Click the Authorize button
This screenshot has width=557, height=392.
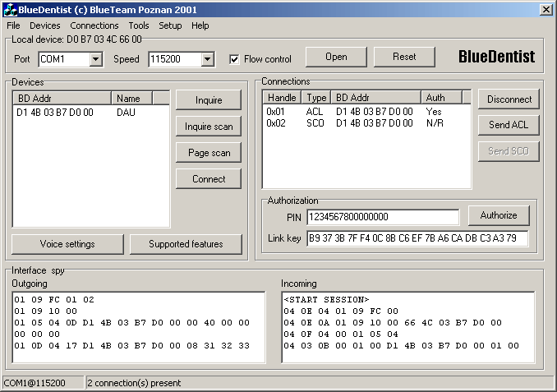[x=499, y=215]
